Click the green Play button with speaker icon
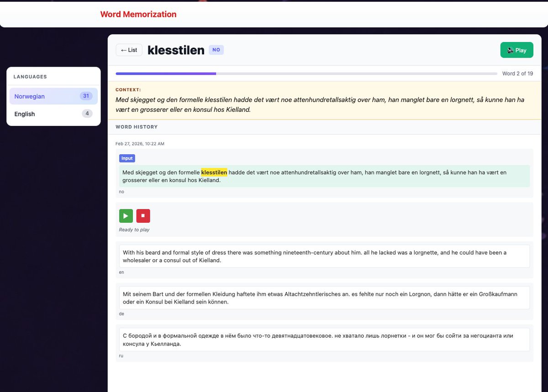The image size is (548, 392). click(x=516, y=50)
